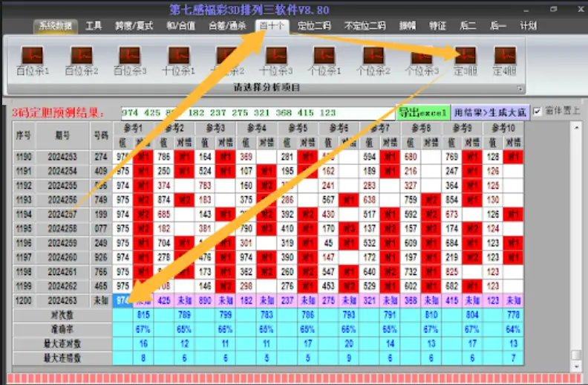Click the 十位杀1 analysis icon
The width and height of the screenshot is (588, 385).
[178, 56]
